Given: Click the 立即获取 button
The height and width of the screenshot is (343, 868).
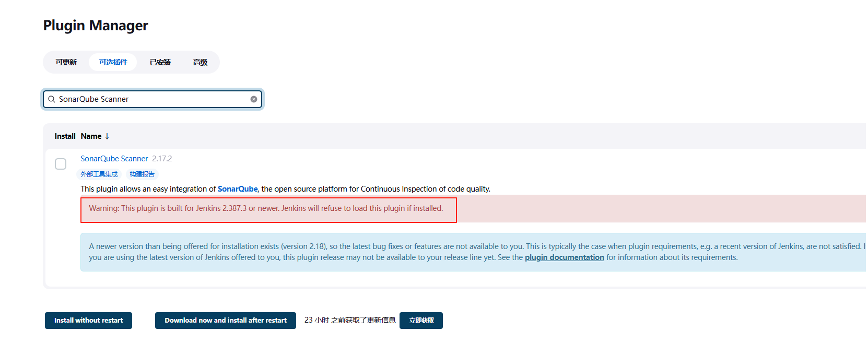Looking at the screenshot, I should 421,321.
